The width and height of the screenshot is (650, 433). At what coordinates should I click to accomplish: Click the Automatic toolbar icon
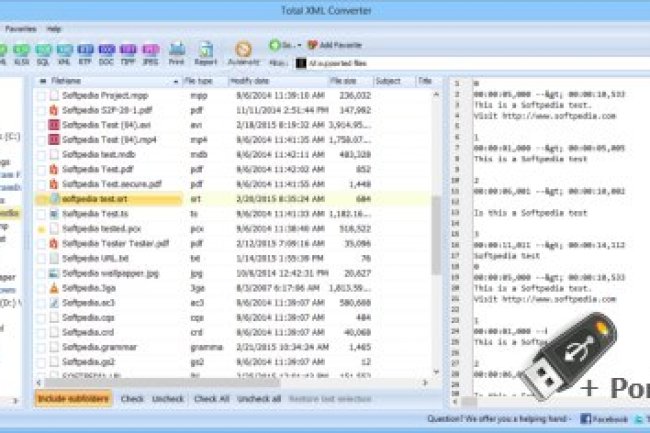pyautogui.click(x=242, y=50)
